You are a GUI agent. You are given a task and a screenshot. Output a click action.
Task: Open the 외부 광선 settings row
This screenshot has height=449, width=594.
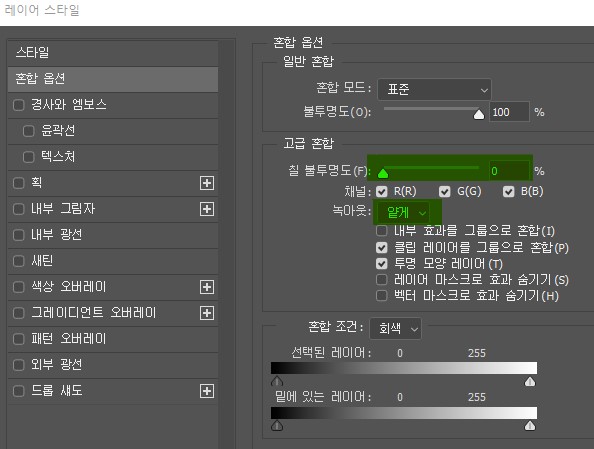click(113, 365)
